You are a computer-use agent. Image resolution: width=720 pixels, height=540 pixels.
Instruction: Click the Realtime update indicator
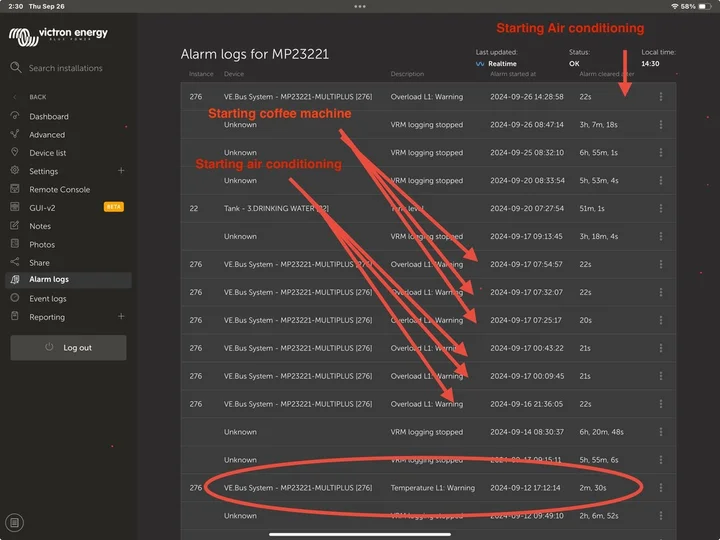pos(496,64)
